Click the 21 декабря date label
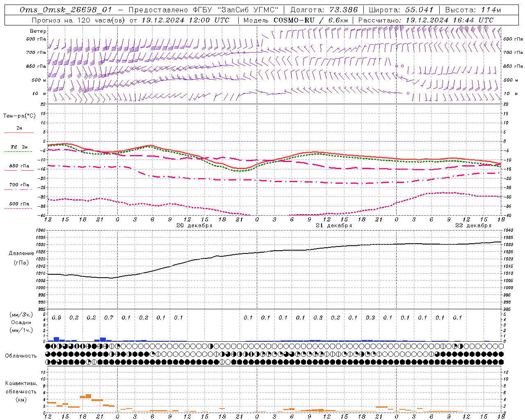Screen dimensions: 525x420 coord(334,226)
